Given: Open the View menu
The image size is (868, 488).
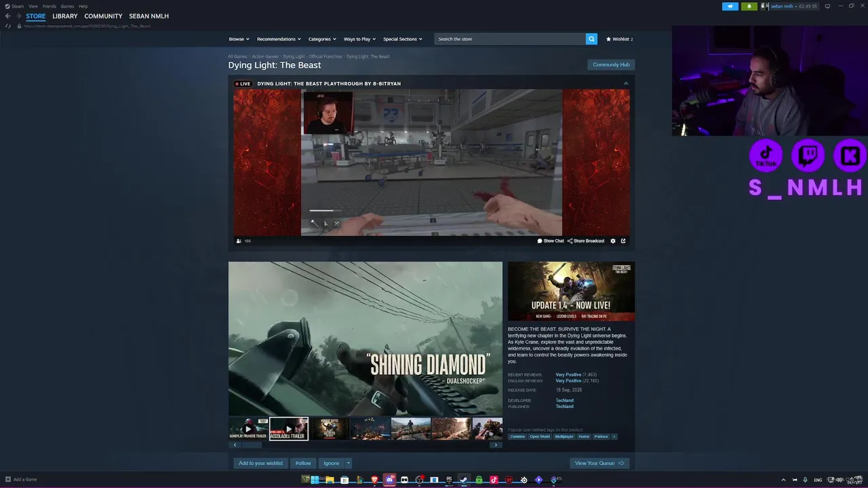Looking at the screenshot, I should point(33,6).
